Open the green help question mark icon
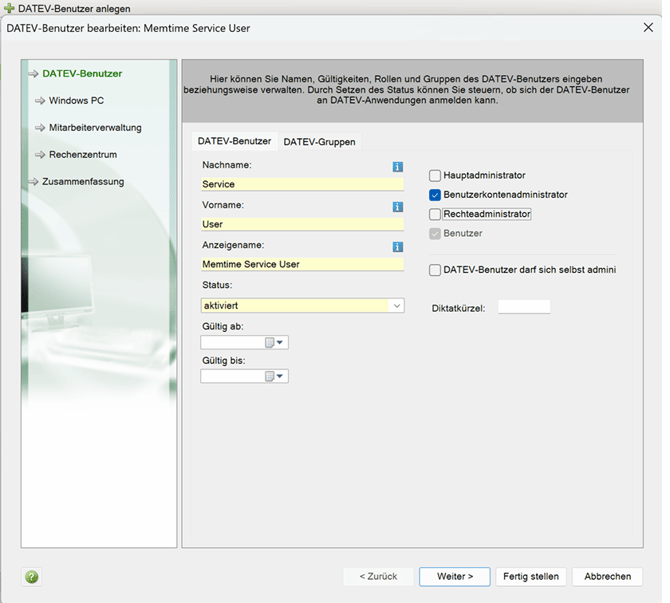 (32, 577)
